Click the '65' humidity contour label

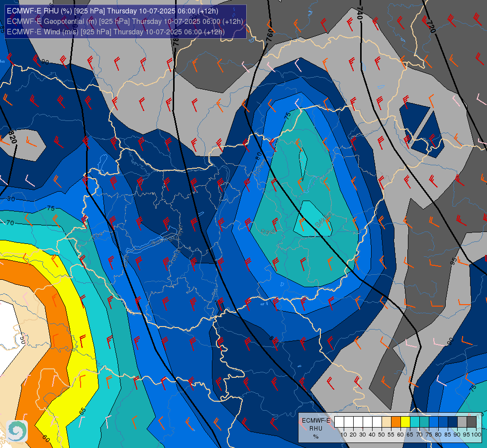[82, 411]
